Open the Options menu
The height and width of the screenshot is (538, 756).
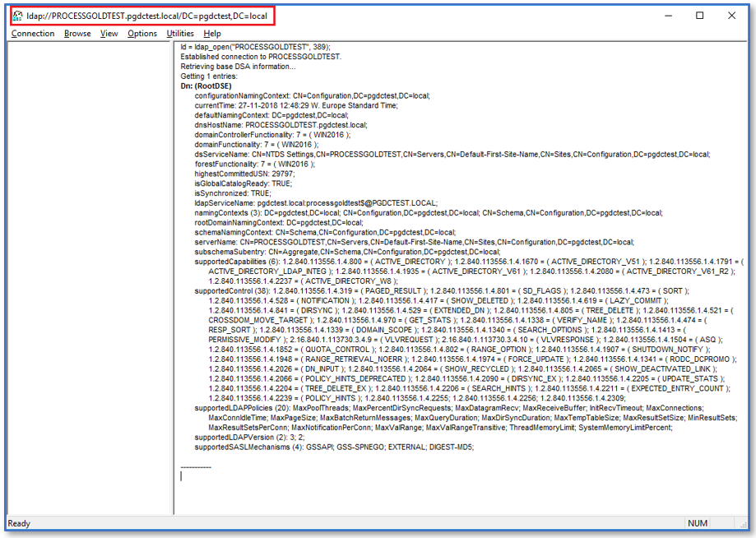(141, 34)
